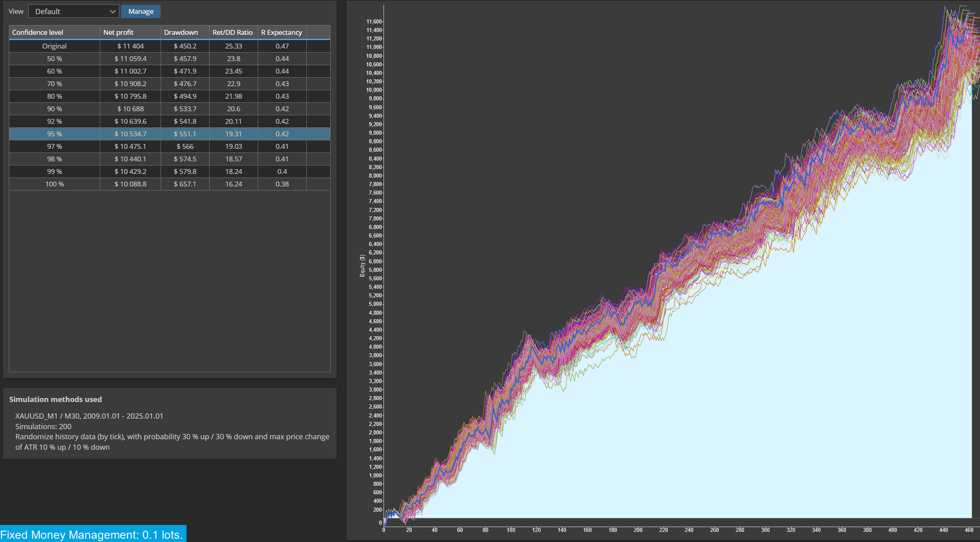Select the 90 % confidence row
980x542 pixels.
click(170, 109)
